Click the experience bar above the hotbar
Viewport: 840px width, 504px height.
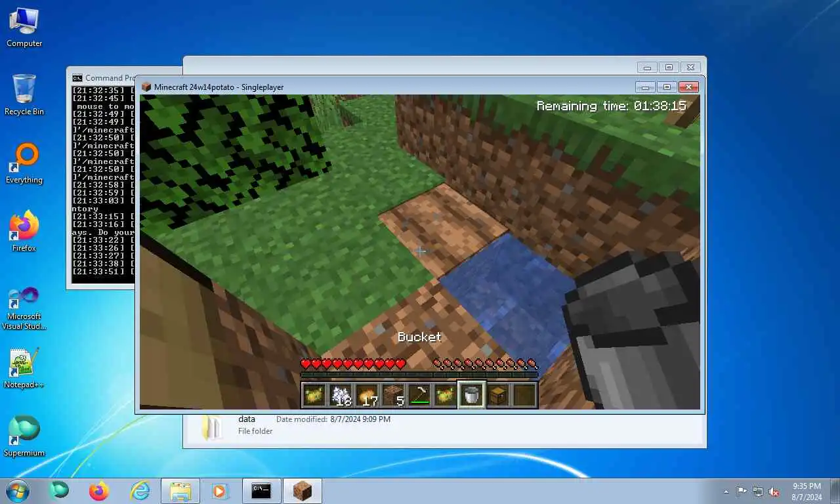[419, 375]
